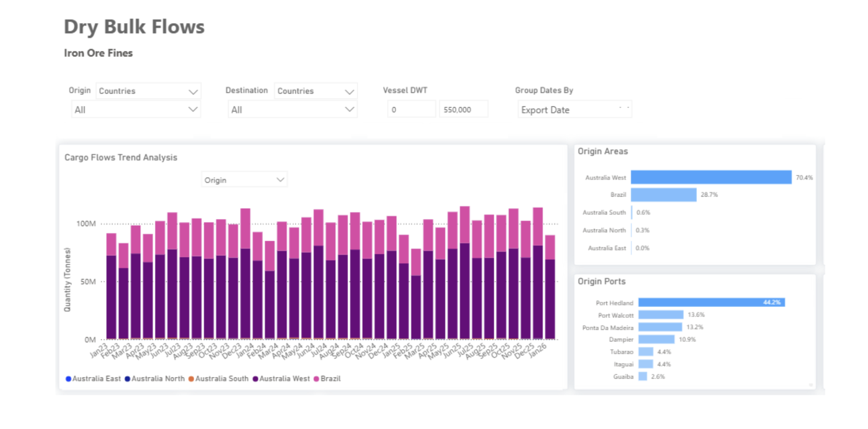
Task: Select the Ponta Da Madeira bar
Action: pos(660,327)
